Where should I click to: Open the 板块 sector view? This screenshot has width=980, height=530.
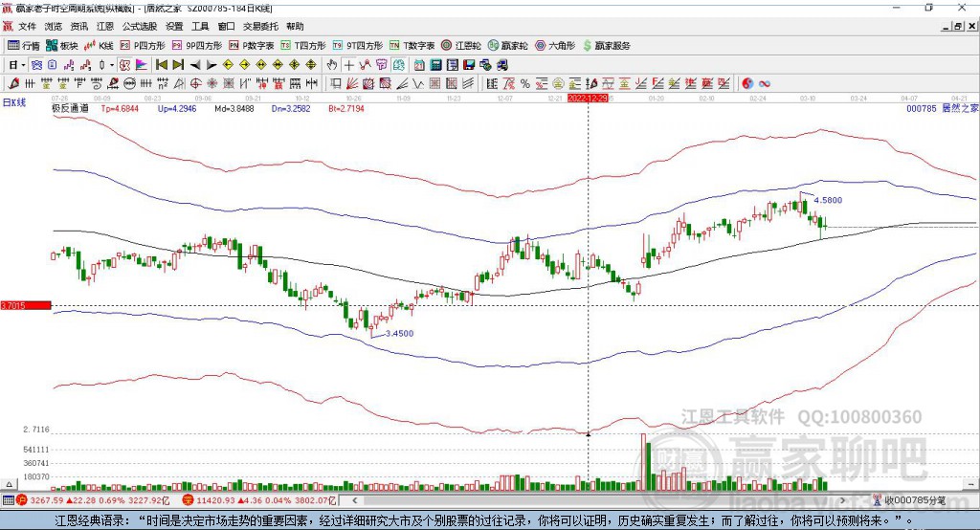pyautogui.click(x=62, y=46)
